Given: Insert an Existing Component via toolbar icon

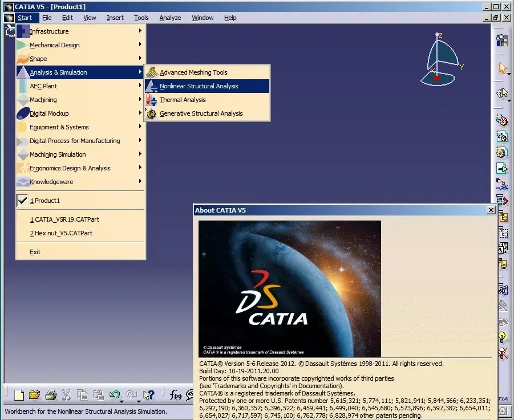Looking at the screenshot, I should pos(502,168).
